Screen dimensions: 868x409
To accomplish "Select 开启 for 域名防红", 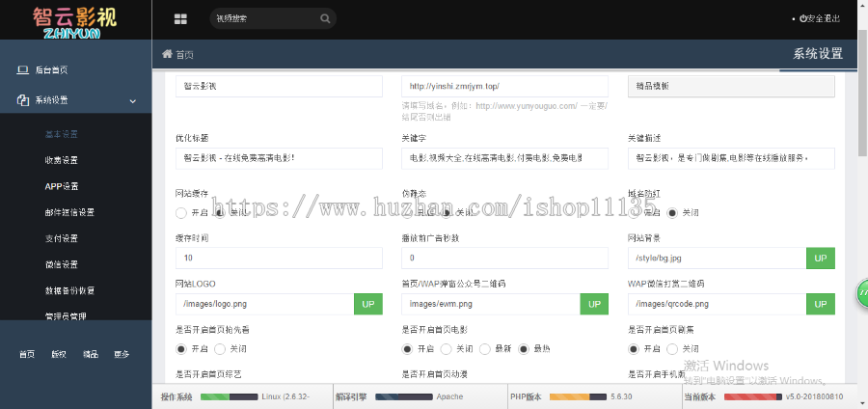I will [634, 212].
